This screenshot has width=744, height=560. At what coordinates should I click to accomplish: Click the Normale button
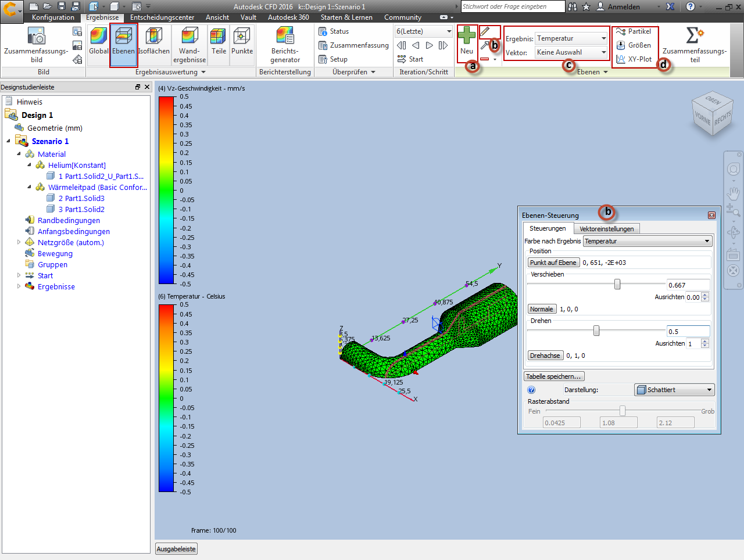point(542,309)
